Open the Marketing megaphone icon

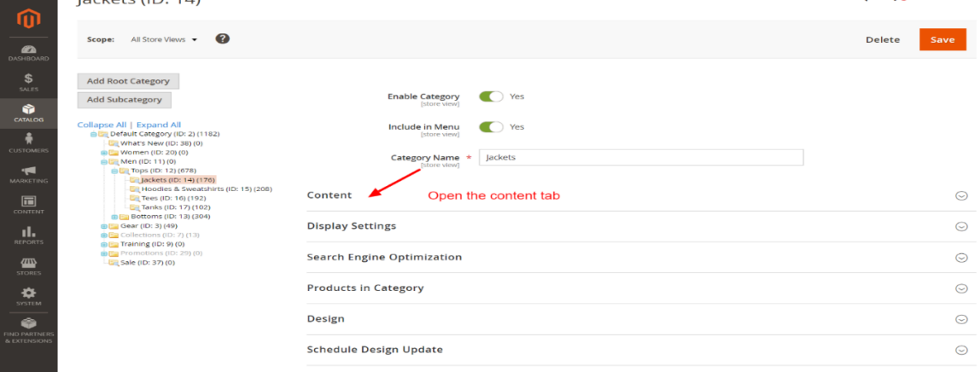[28, 173]
